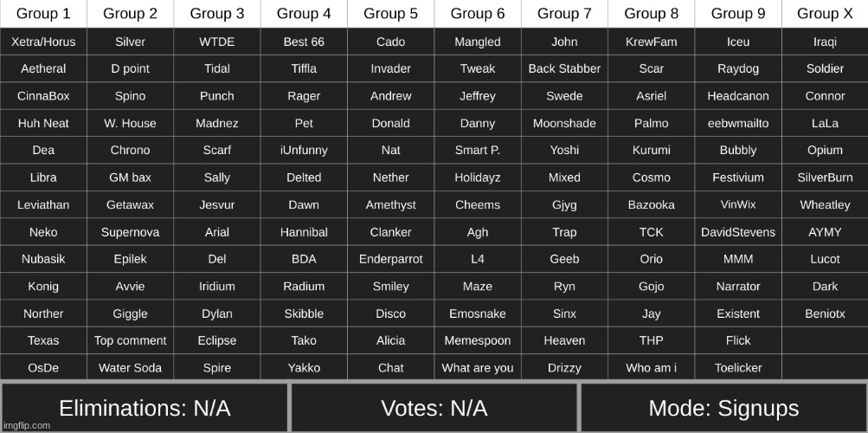Screen dimensions: 868x433
Task: Click the Water Soda cell
Action: (x=130, y=368)
